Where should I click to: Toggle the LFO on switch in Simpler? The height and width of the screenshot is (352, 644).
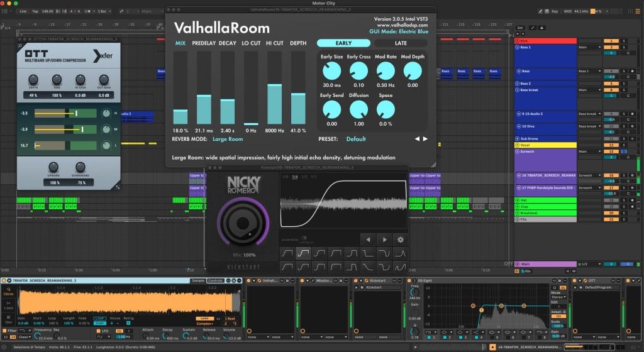tap(99, 331)
